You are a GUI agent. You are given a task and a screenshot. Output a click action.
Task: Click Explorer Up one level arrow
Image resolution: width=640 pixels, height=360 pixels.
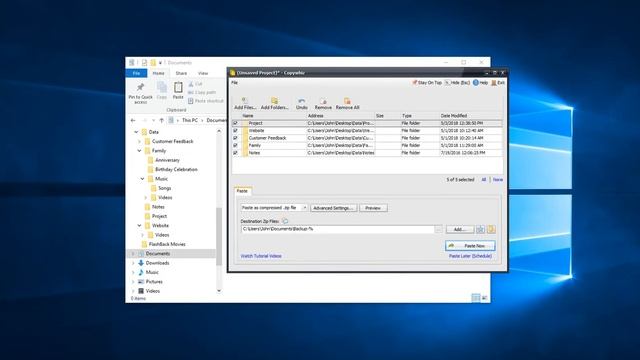(x=162, y=120)
